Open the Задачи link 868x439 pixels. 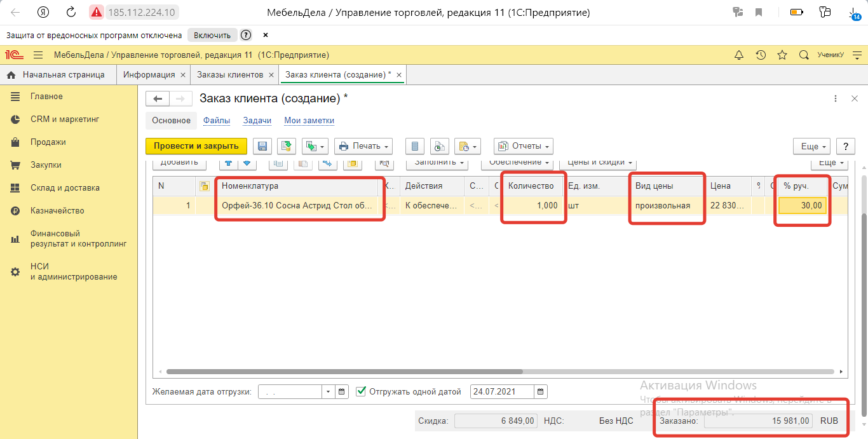pyautogui.click(x=257, y=121)
